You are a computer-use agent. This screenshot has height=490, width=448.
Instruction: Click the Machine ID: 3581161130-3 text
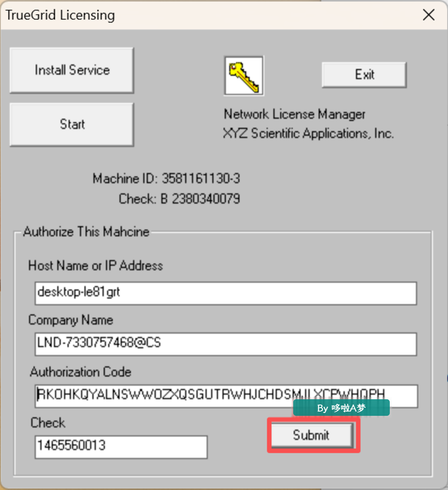[167, 178]
